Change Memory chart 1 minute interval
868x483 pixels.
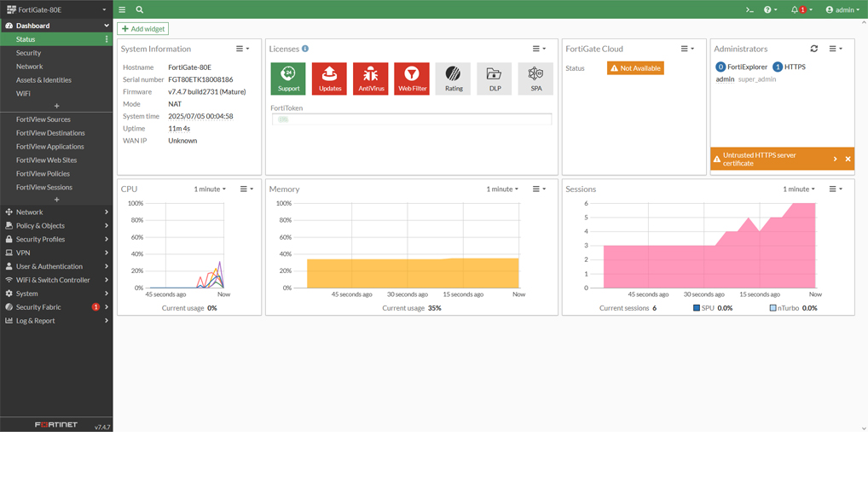pos(502,189)
